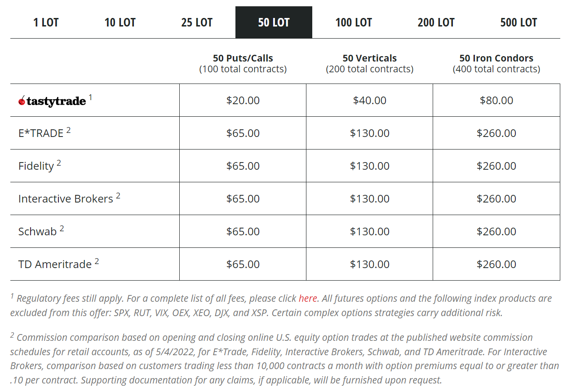Screen dimensions: 576x392
Task: Click the TD Ameritrade row label
Action: [55, 264]
